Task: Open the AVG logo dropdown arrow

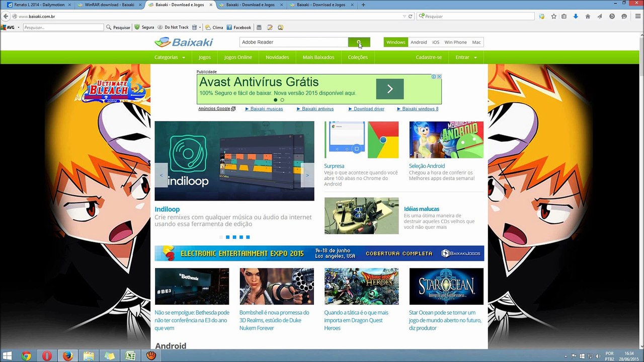Action: click(x=18, y=27)
